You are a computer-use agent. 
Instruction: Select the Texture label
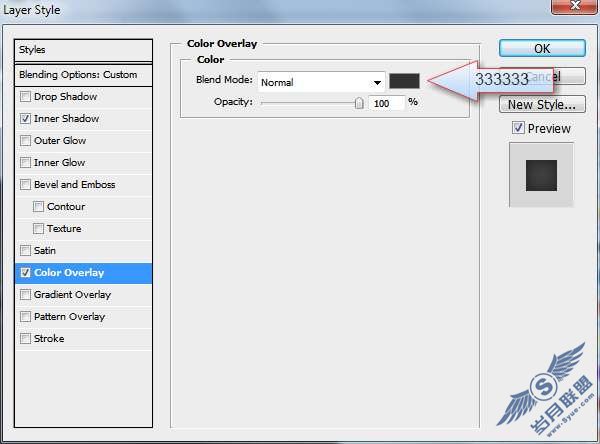pos(64,229)
